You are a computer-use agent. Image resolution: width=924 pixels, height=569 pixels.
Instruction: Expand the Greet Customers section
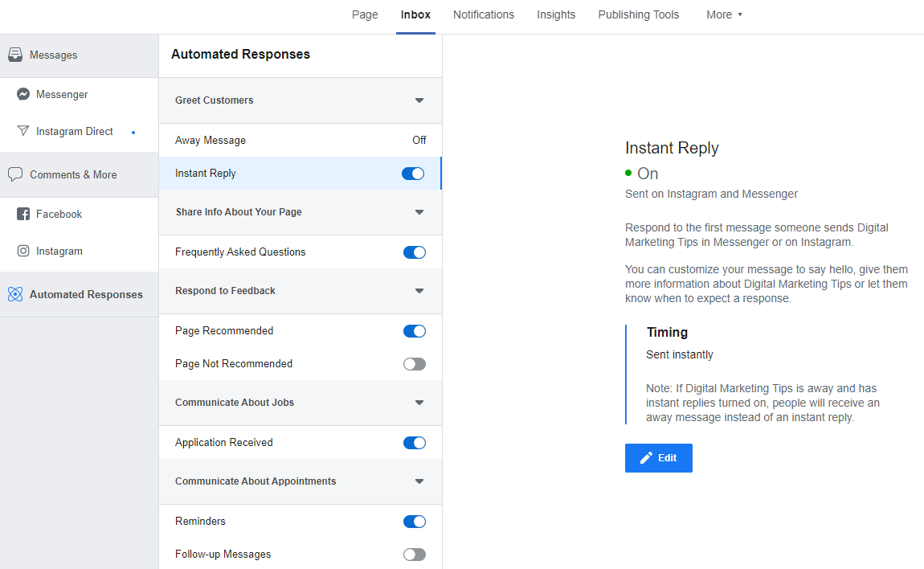point(419,100)
